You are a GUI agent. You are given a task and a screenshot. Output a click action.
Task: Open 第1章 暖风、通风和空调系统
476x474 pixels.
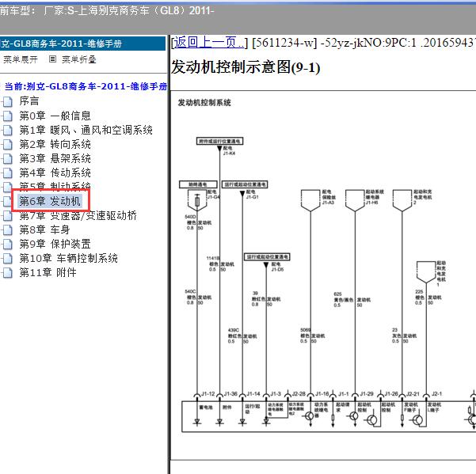(86, 130)
